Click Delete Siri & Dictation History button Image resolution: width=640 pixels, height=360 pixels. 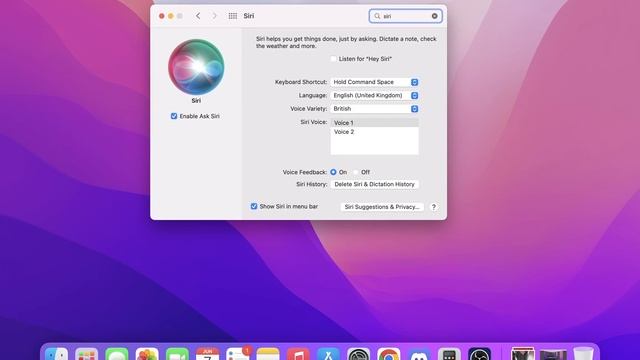click(374, 184)
